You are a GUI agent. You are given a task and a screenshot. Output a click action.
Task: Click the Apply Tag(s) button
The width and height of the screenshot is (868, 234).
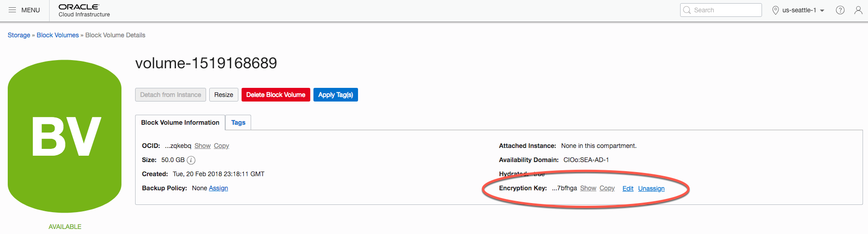335,95
